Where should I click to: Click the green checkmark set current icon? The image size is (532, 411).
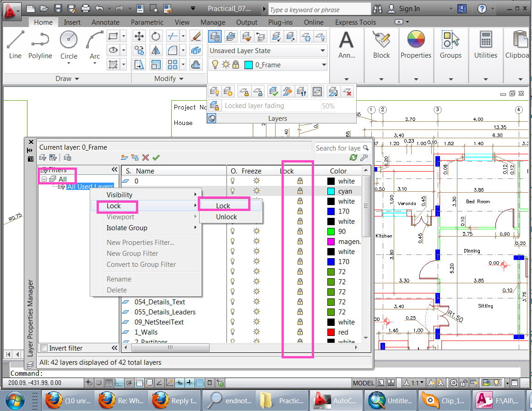click(156, 157)
